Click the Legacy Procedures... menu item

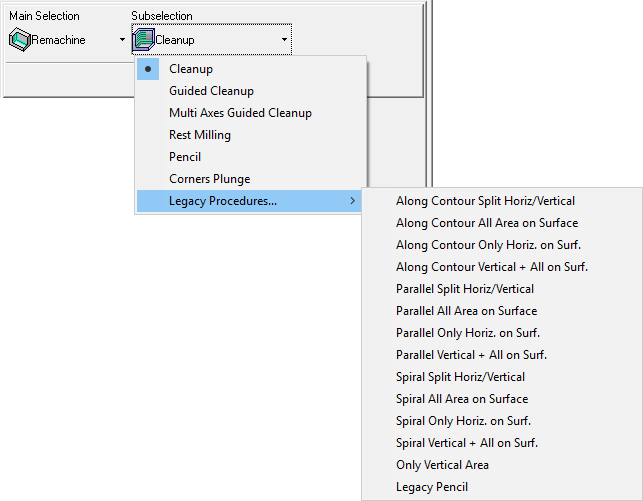click(x=249, y=201)
